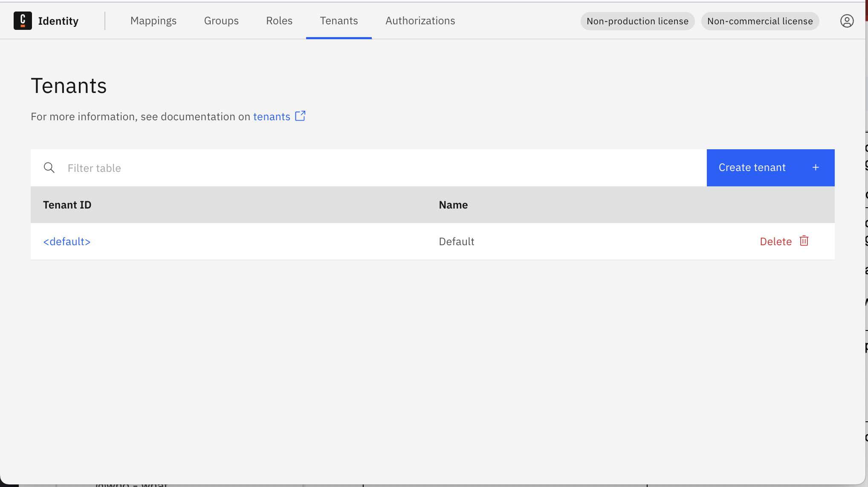
Task: Click the plus icon on Create tenant button
Action: (x=816, y=168)
